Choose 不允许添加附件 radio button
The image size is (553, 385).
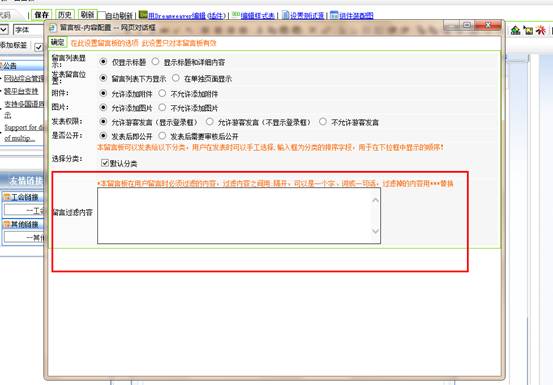(x=162, y=93)
